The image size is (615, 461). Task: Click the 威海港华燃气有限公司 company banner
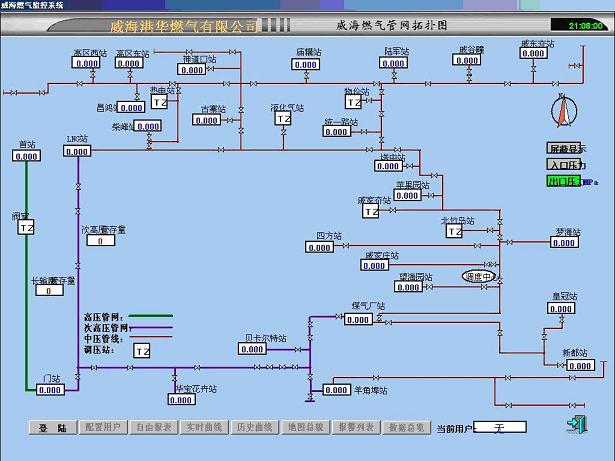pyautogui.click(x=184, y=26)
